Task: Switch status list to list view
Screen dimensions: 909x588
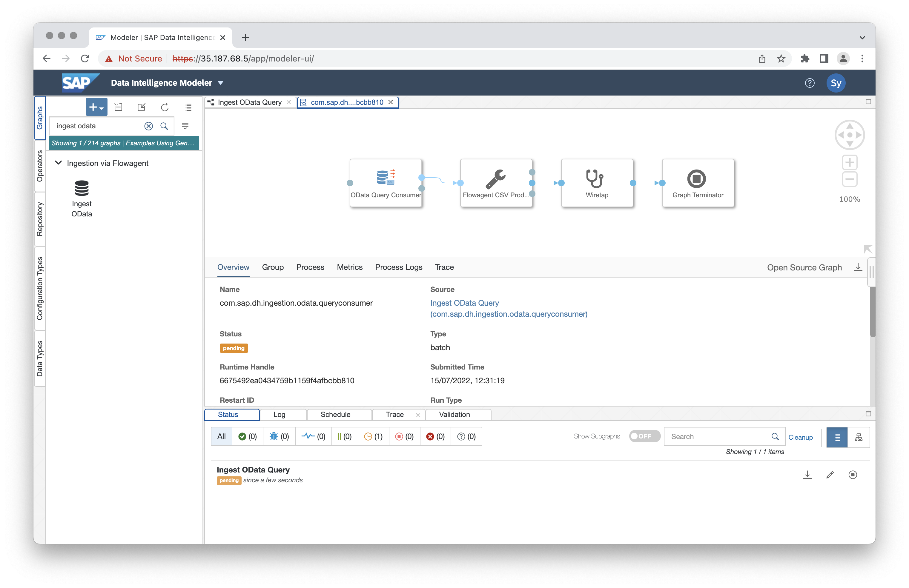Action: pos(837,437)
